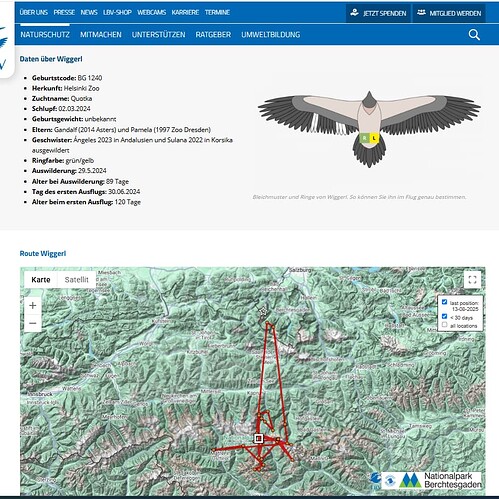Viewport: 499px width, 499px height.
Task: Zoom out the map with minus
Action: click(x=33, y=323)
